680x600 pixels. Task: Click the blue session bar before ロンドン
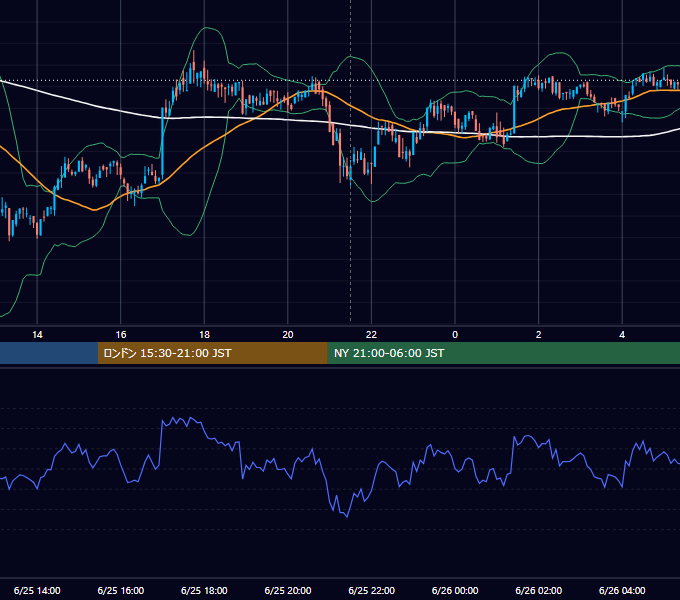tap(49, 353)
